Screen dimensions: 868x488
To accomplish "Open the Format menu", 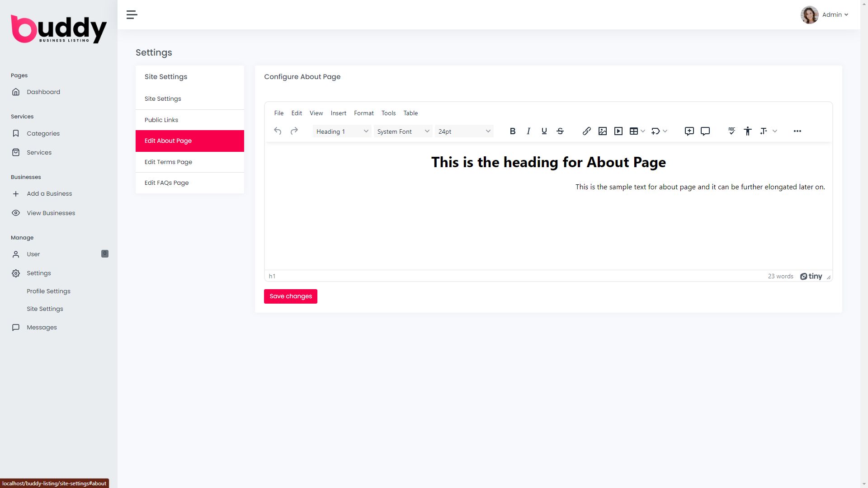I will pos(363,113).
